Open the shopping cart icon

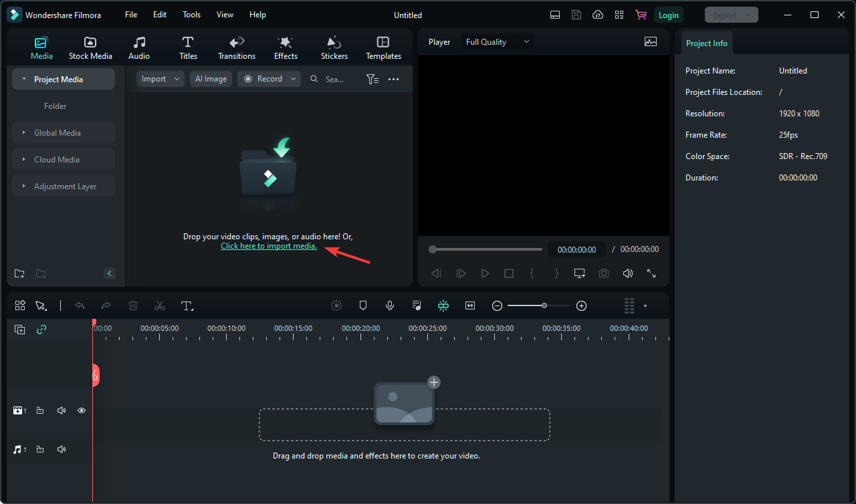click(641, 15)
